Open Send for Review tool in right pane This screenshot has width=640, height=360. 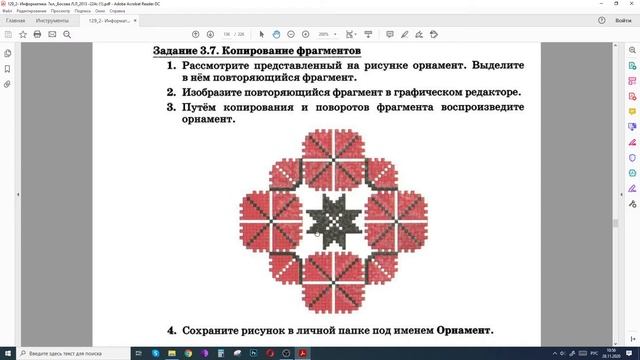[632, 127]
